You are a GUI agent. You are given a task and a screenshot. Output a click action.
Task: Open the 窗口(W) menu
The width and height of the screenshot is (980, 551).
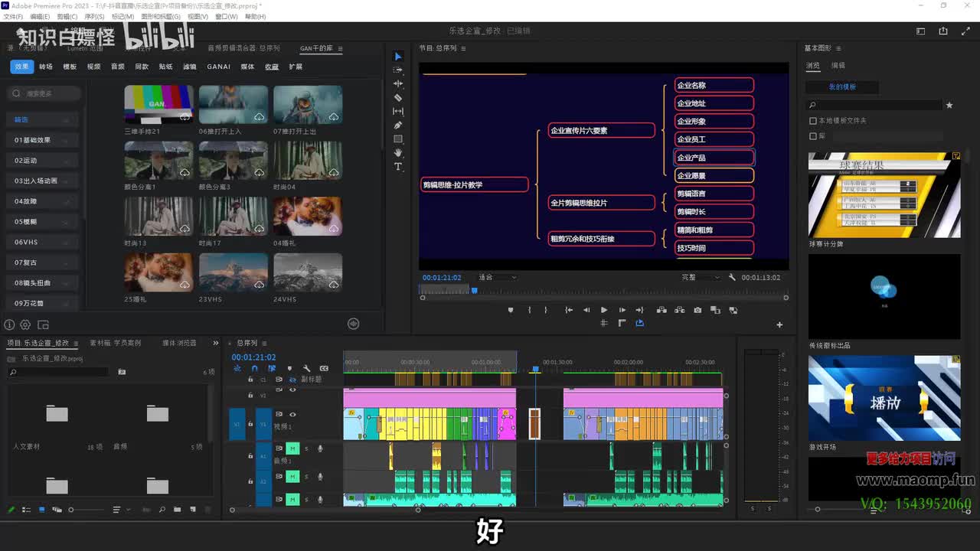(226, 16)
